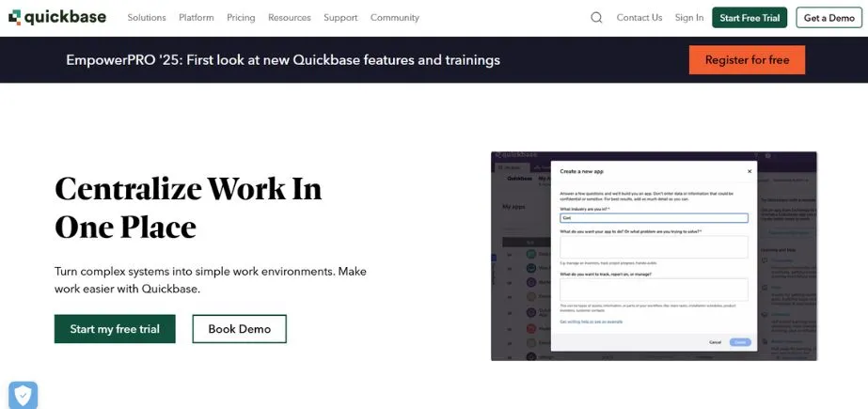
Task: Close the Create a new app dialog
Action: (x=750, y=171)
